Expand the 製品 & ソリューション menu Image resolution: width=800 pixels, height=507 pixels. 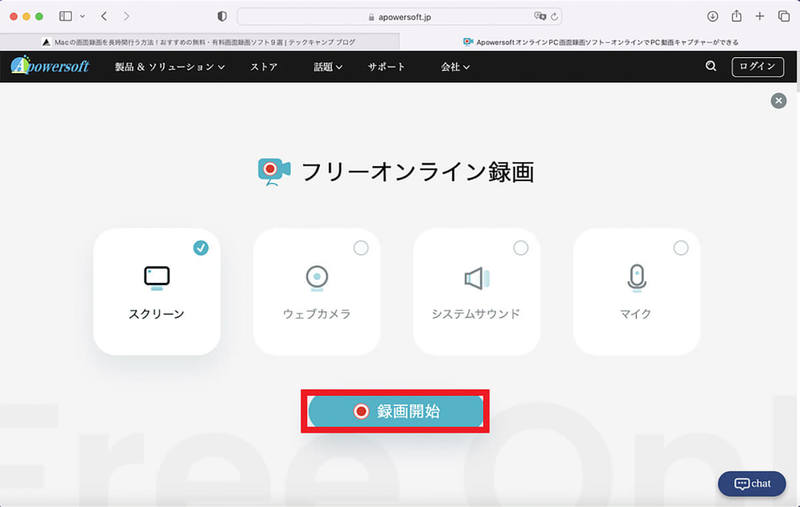[170, 67]
